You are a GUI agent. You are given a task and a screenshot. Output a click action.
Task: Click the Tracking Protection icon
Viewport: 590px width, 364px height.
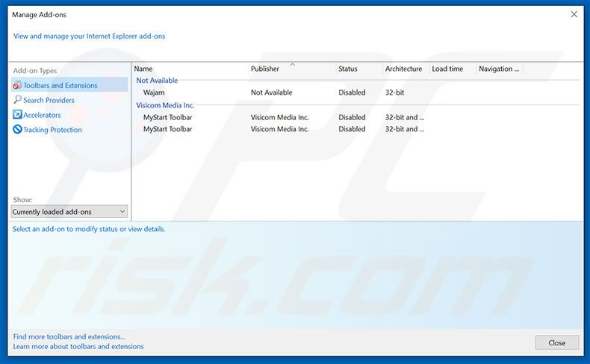click(x=17, y=129)
